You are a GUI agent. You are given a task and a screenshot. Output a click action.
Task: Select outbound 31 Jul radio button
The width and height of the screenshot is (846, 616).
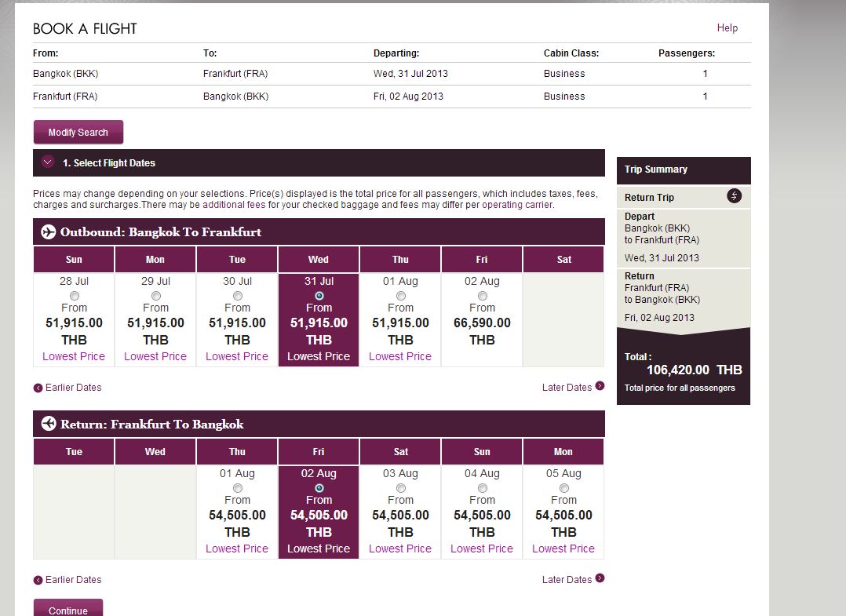(x=319, y=296)
